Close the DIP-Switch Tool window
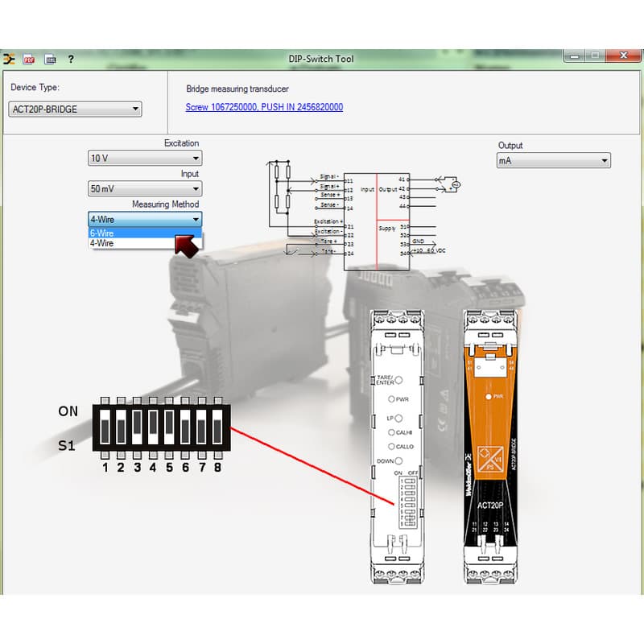The width and height of the screenshot is (644, 644). (623, 56)
